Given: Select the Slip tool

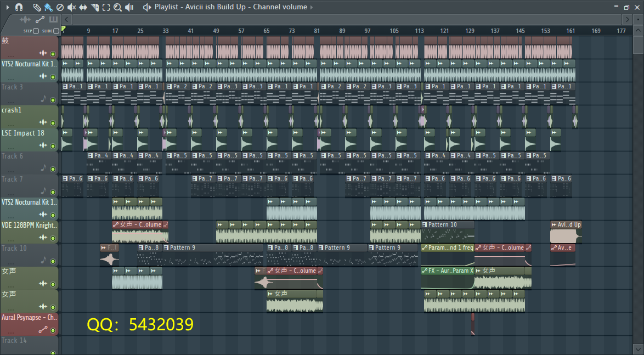Looking at the screenshot, I should point(83,7).
